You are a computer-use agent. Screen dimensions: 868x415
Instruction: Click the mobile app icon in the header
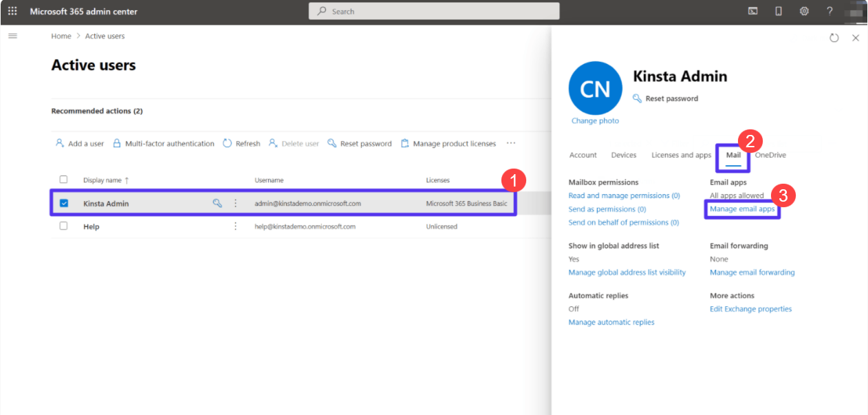[x=778, y=11]
